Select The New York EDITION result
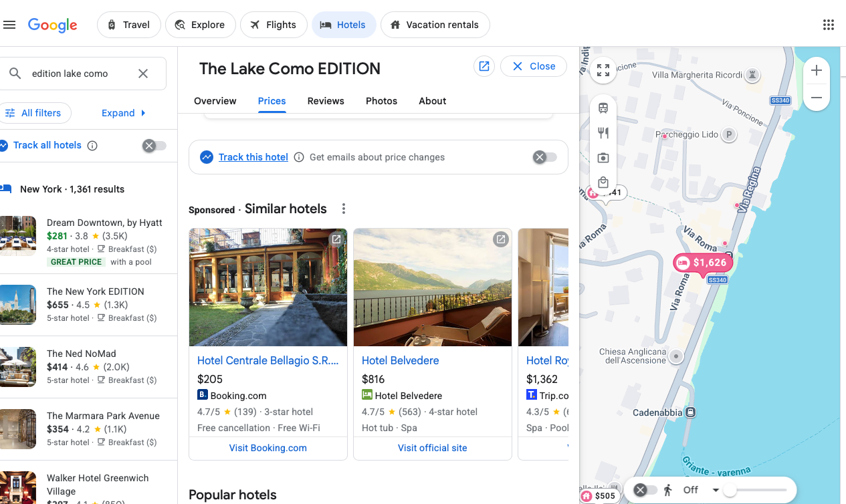 coord(88,304)
